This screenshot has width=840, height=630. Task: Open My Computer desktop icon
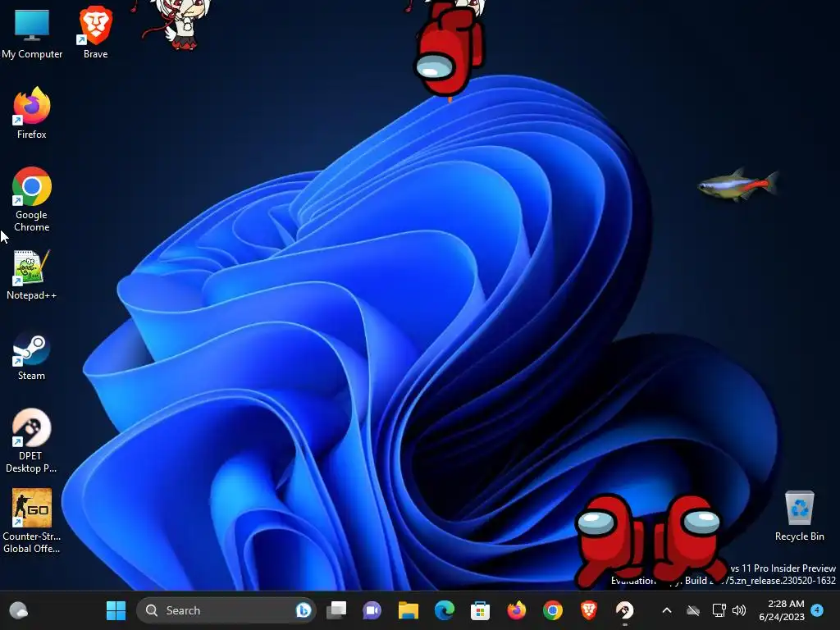click(32, 32)
